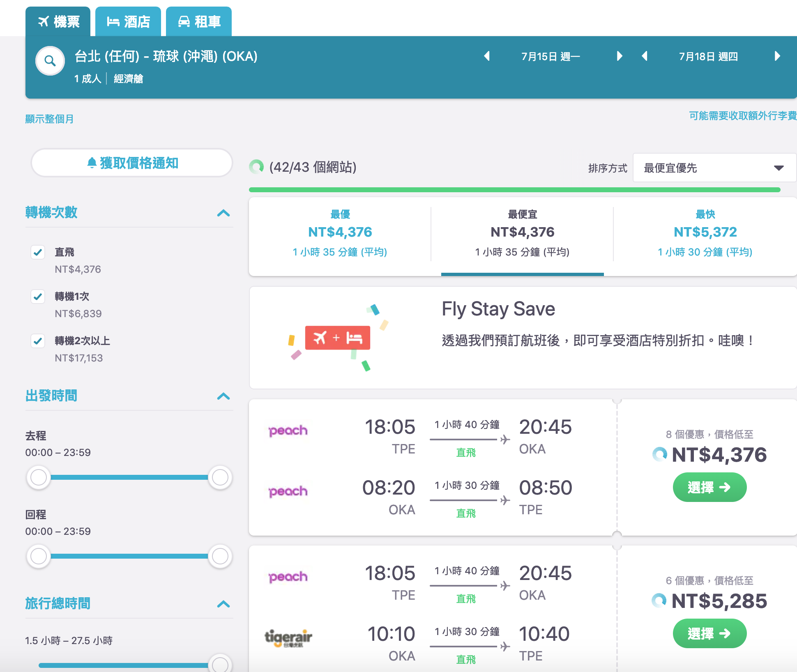Uncheck the 轉機1次 checkbox
Viewport: 797px width, 672px height.
click(x=38, y=297)
